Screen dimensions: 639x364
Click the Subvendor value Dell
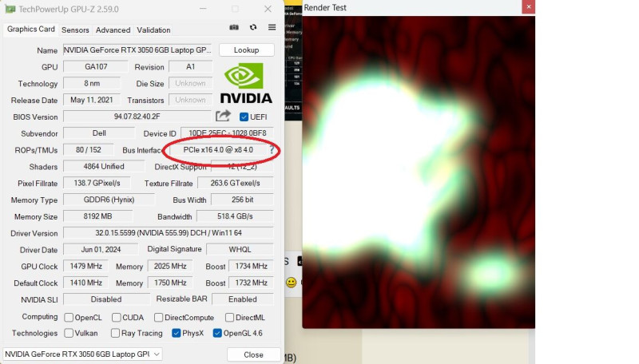99,133
